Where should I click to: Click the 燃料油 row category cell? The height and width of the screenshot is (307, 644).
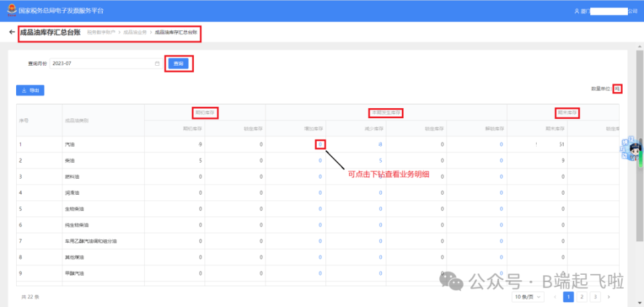(103, 177)
